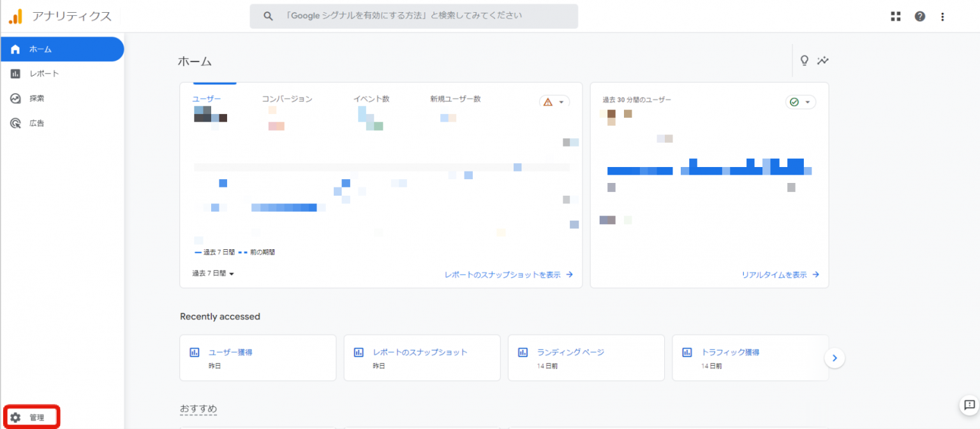Open the three-dot more options menu

point(942,17)
